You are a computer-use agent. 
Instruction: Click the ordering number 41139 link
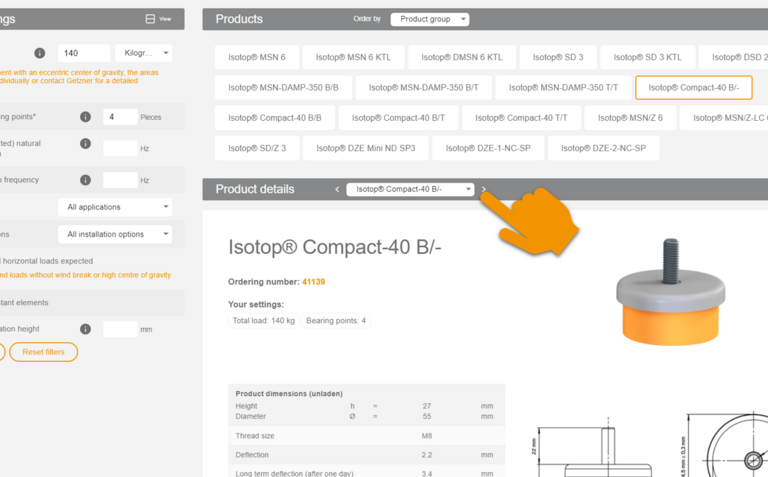(313, 282)
